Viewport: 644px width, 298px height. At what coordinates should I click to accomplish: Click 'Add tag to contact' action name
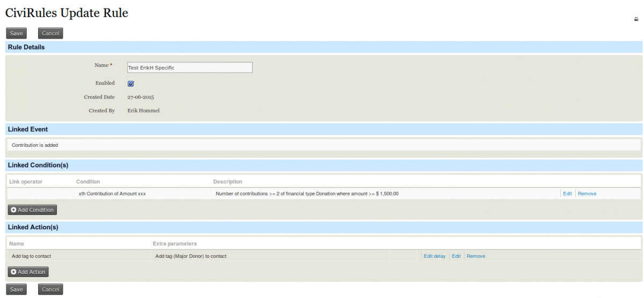coord(31,256)
